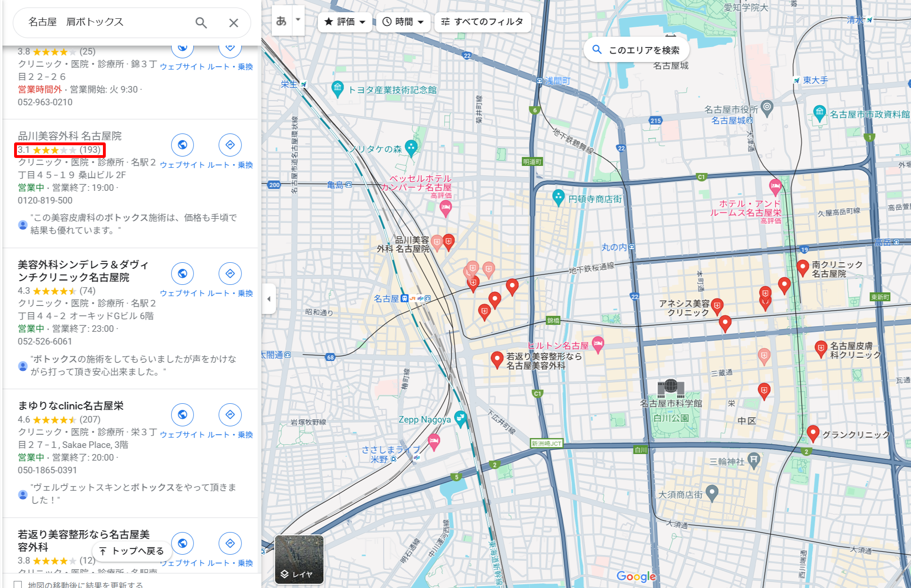
Task: Select 若返り美容整形なら名古屋美容外科 map pin
Action: click(497, 360)
